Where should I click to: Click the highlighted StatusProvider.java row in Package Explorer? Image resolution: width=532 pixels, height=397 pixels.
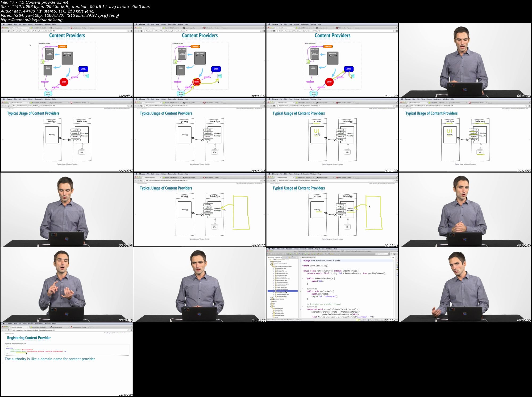tap(282, 291)
